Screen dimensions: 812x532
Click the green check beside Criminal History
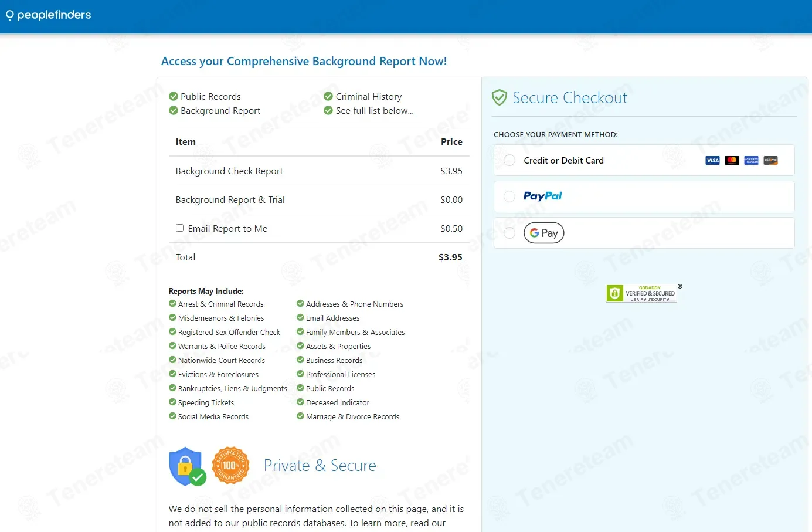(x=328, y=96)
